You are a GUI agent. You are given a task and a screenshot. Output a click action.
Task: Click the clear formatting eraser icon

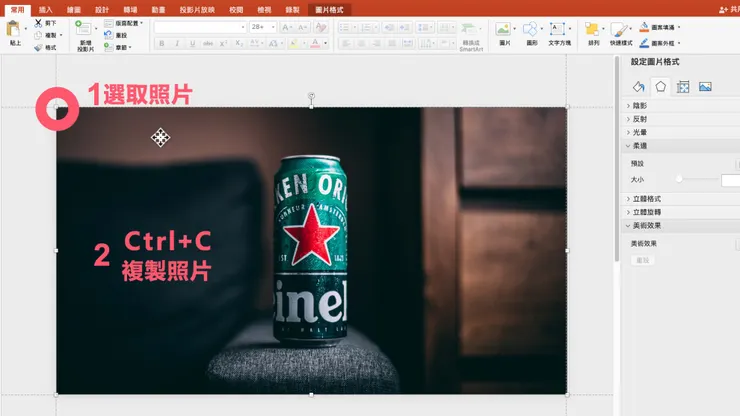pyautogui.click(x=321, y=27)
